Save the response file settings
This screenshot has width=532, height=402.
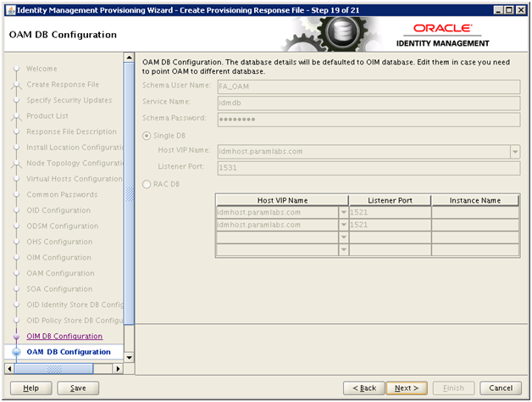coord(78,388)
